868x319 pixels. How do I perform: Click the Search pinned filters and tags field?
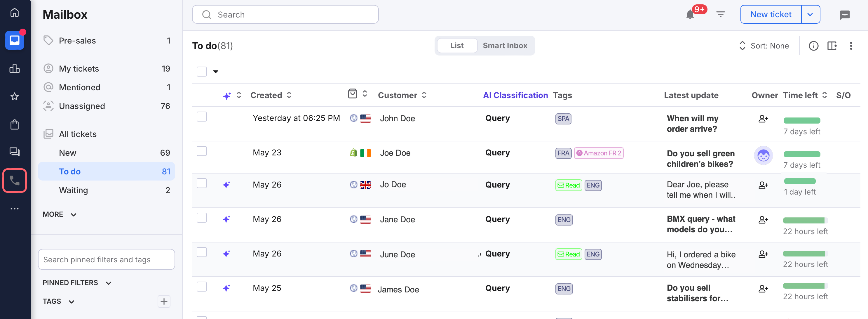pos(107,259)
